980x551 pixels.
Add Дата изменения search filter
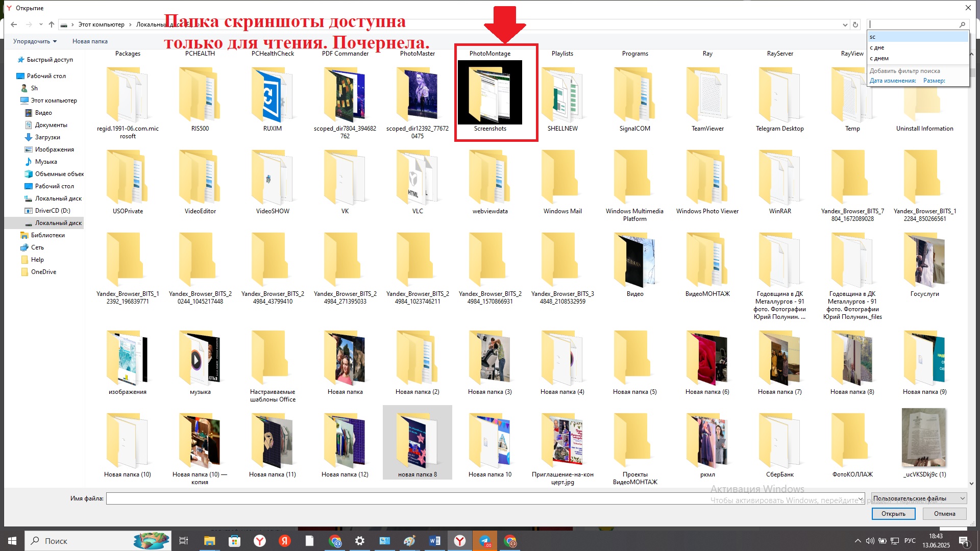[893, 81]
